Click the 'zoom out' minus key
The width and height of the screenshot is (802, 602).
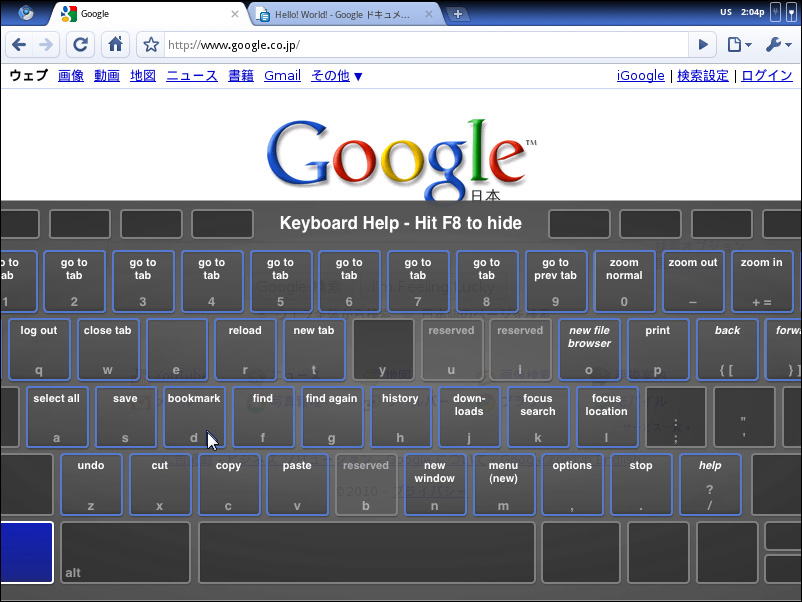tap(693, 282)
